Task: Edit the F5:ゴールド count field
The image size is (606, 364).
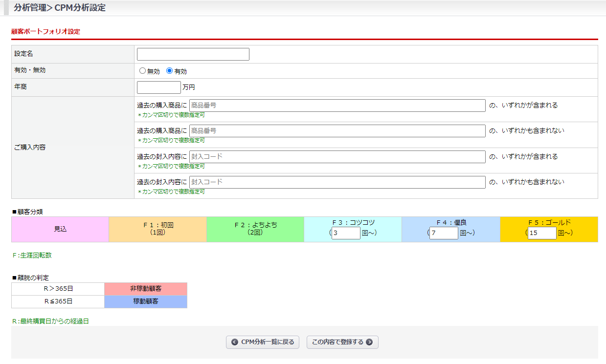Action: pyautogui.click(x=542, y=233)
